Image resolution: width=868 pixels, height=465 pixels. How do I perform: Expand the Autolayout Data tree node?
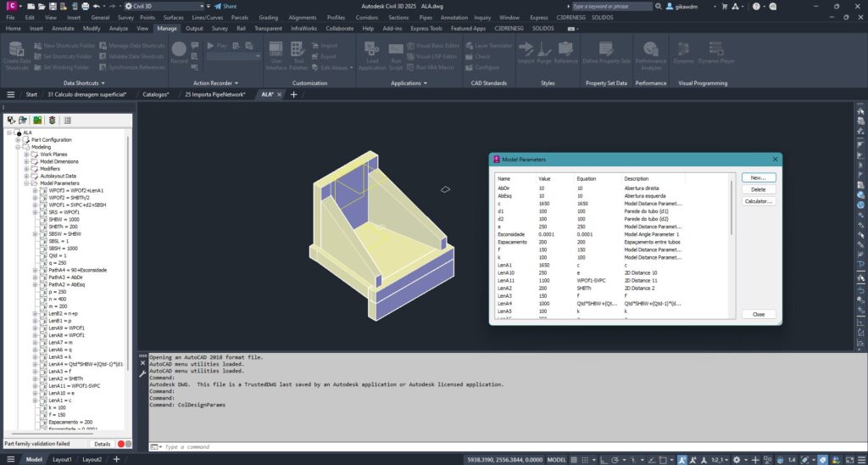(x=26, y=176)
